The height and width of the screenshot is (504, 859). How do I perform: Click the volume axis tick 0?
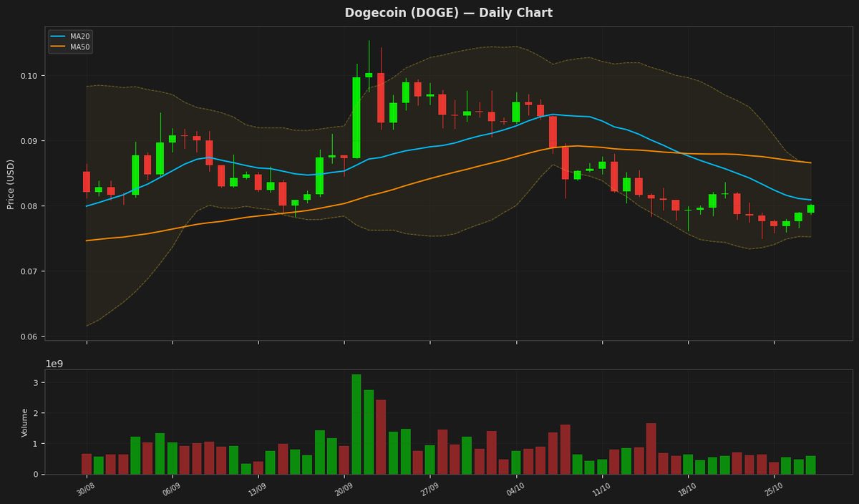35,474
